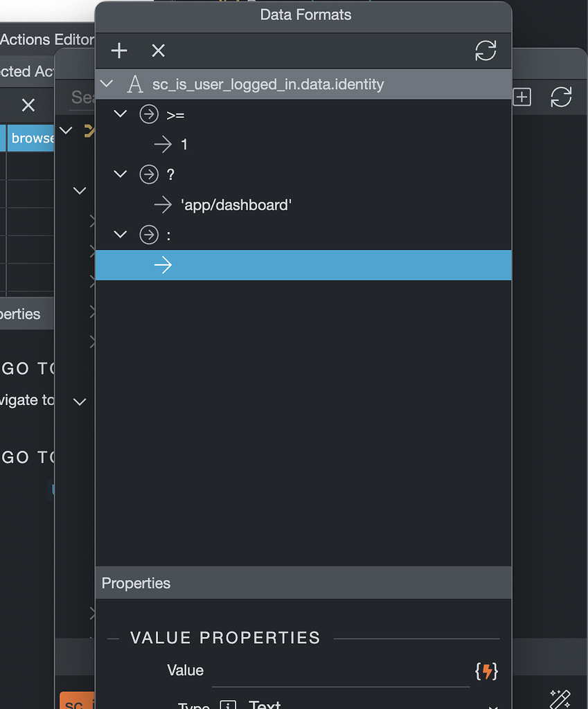This screenshot has height=709, width=588.
Task: Click the sync icon in top-right panel corner
Action: (562, 98)
